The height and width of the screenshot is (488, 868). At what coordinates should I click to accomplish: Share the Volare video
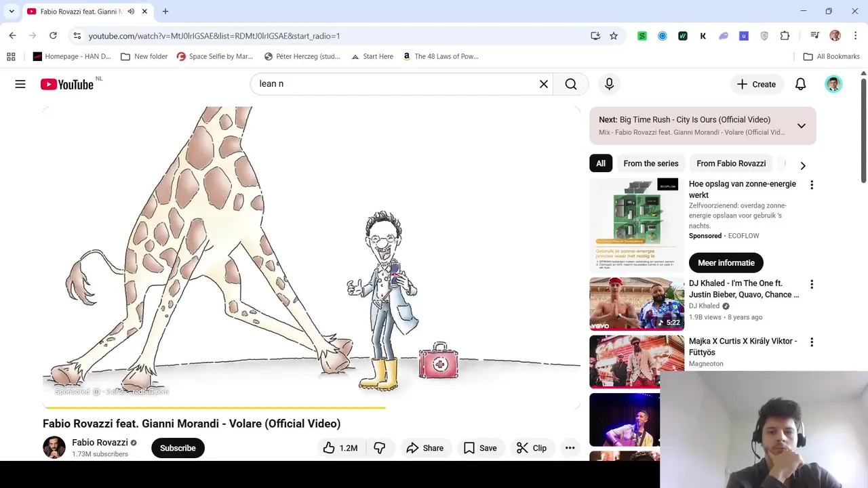coord(425,448)
